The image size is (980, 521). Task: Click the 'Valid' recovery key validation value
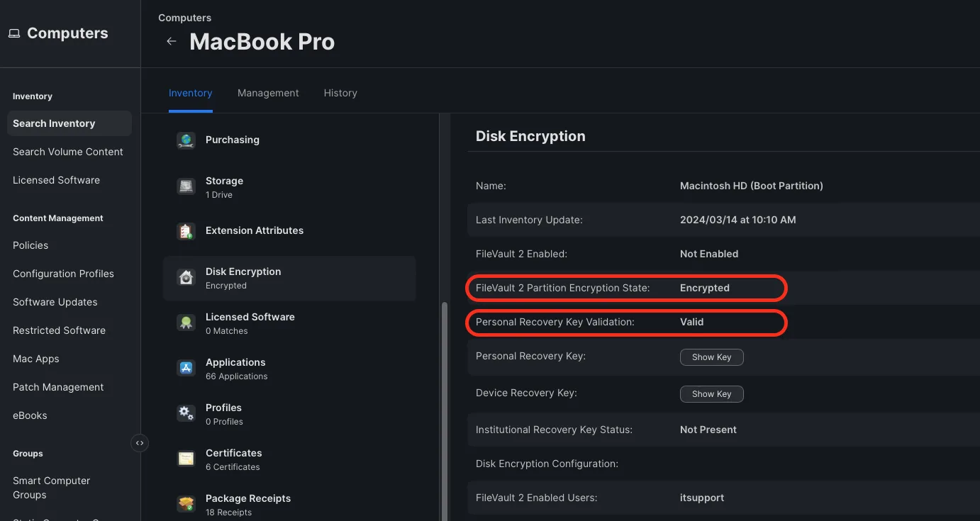point(691,322)
